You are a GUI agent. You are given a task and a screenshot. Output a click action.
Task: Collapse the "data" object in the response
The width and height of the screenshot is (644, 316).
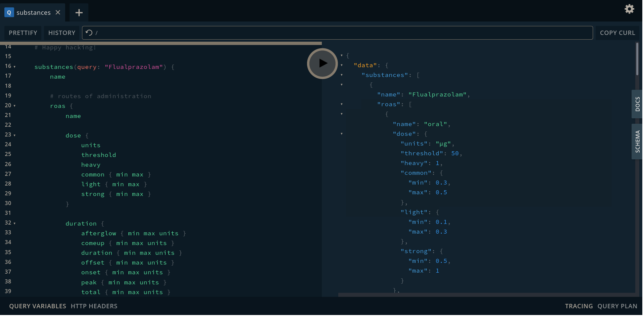coord(342,65)
